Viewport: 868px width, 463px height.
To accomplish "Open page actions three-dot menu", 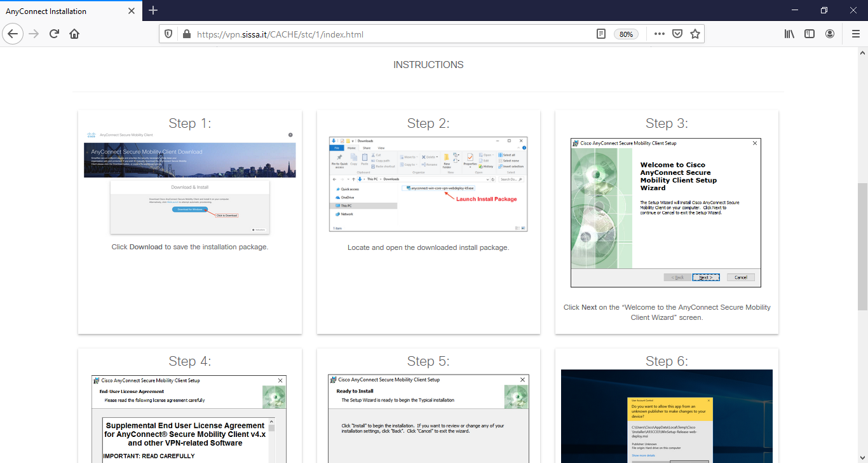I will pos(660,34).
